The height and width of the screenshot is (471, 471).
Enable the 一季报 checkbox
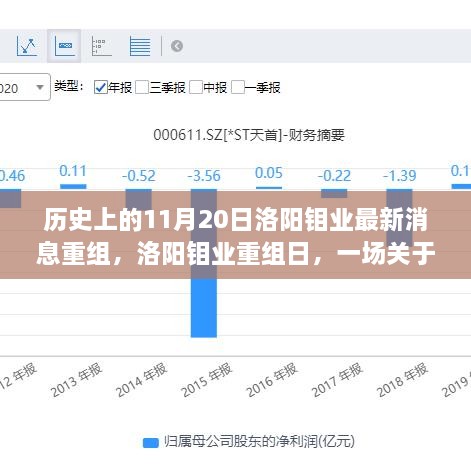click(238, 88)
